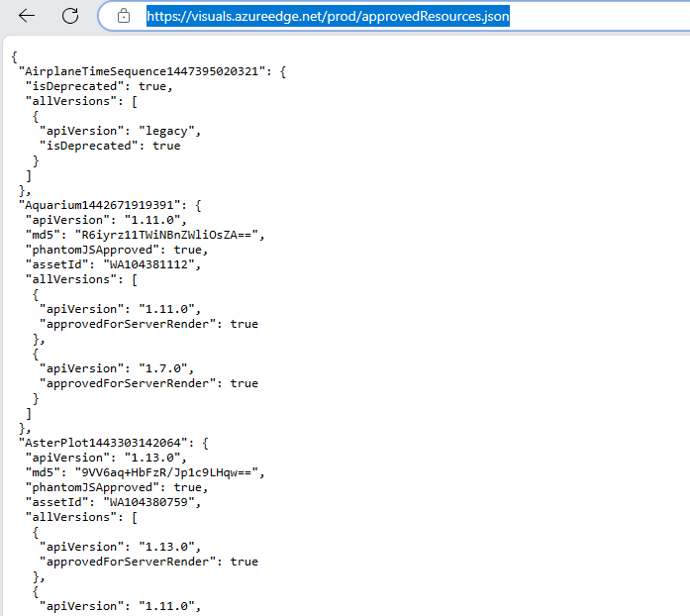Click the "allVersions" key under Aquarium
The width and height of the screenshot is (690, 616).
click(x=71, y=279)
